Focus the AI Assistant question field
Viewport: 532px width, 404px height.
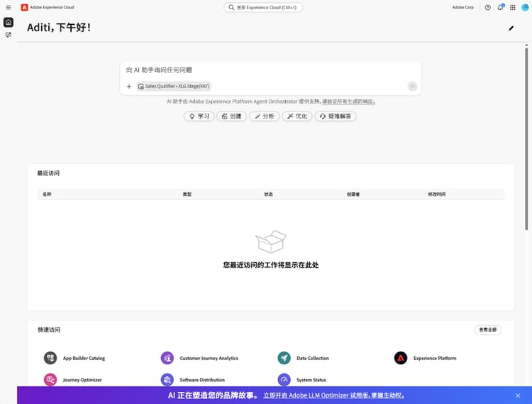click(270, 70)
